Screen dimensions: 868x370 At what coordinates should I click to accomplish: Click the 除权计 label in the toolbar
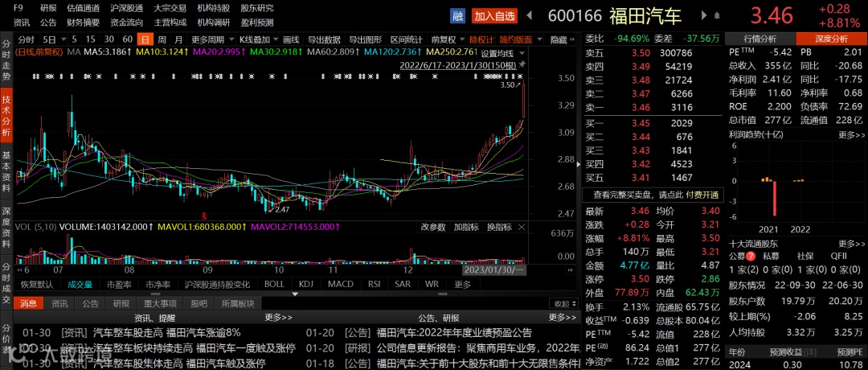click(x=481, y=40)
